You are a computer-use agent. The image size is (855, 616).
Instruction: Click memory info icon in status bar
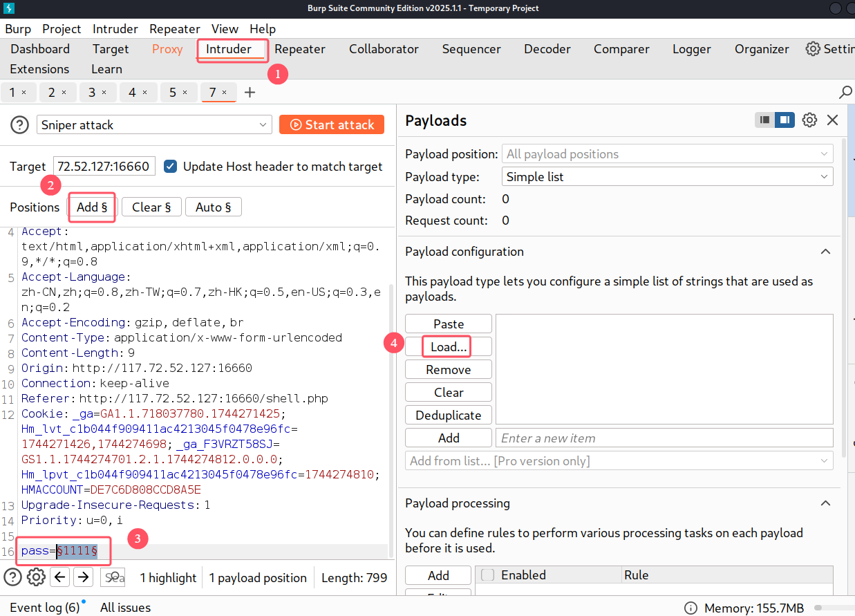(690, 608)
